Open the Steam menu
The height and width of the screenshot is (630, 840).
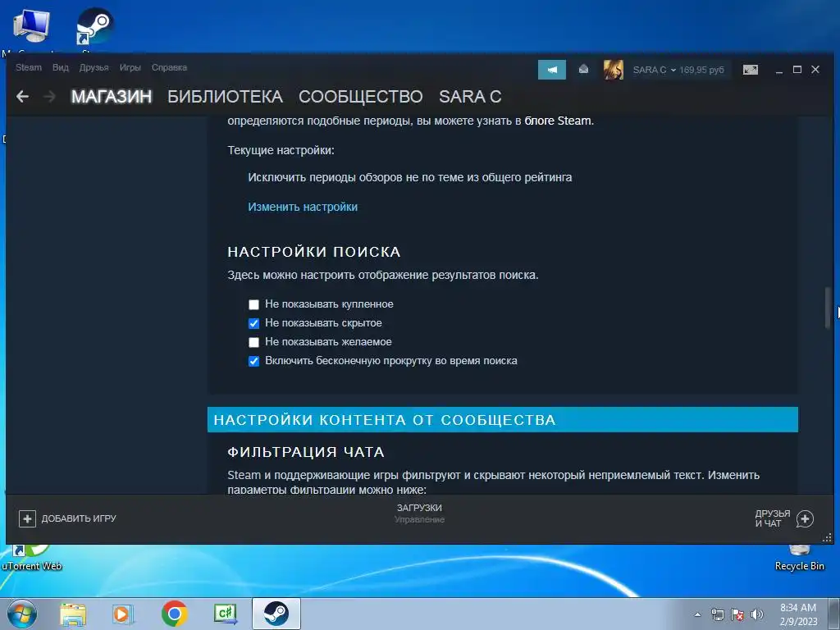29,67
